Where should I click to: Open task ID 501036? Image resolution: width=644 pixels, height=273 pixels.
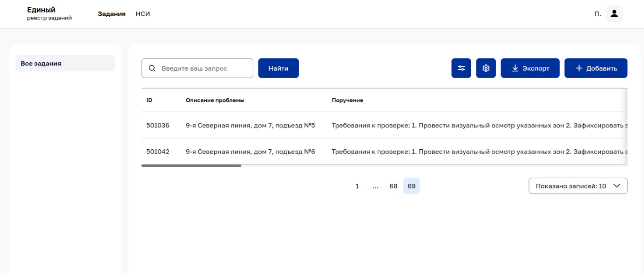[158, 125]
